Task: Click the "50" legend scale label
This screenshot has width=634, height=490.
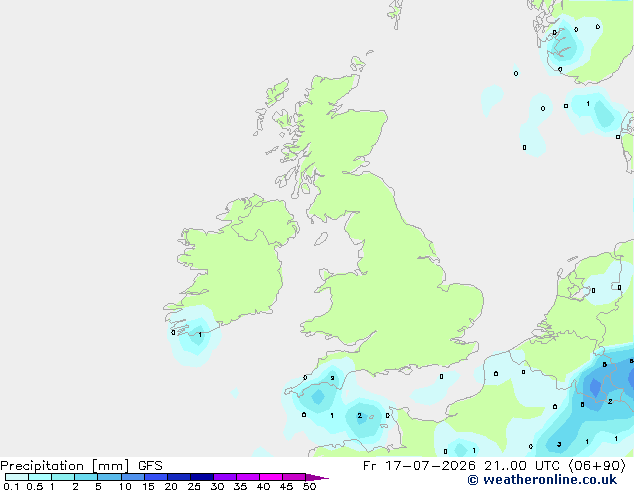Action: click(309, 486)
